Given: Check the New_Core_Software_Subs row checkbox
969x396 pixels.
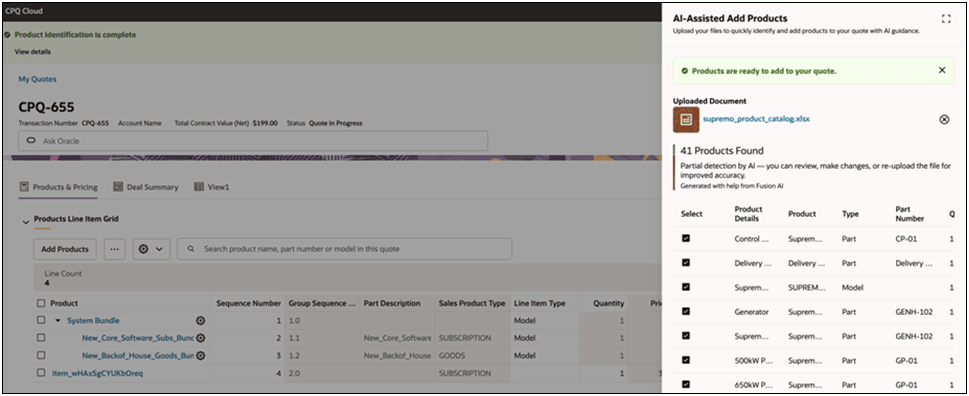Looking at the screenshot, I should [x=41, y=338].
